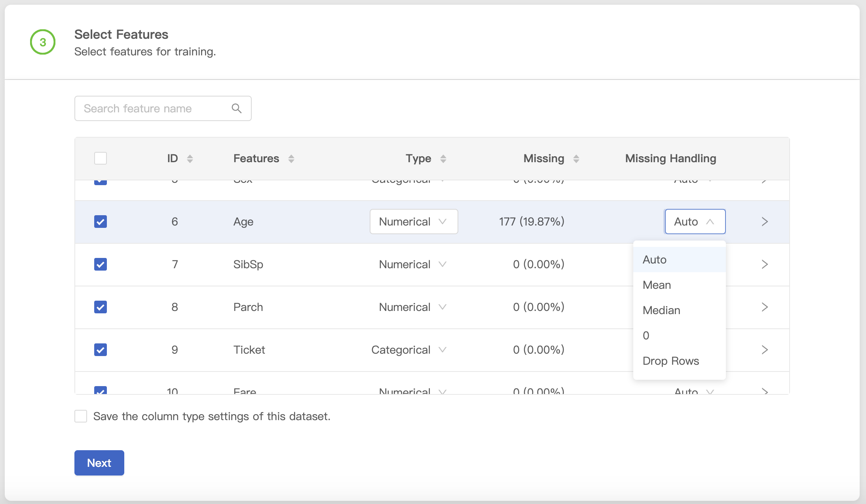Uncheck the Parch feature checkbox
Viewport: 866px width, 504px height.
(x=101, y=307)
